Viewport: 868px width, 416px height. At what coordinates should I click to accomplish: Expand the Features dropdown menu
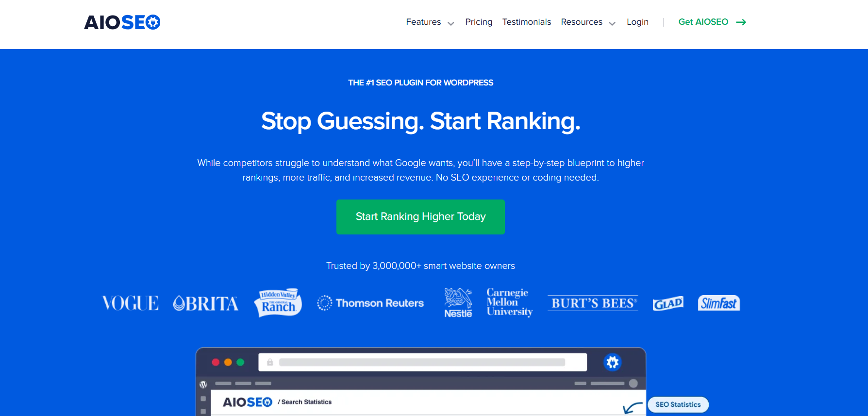430,22
